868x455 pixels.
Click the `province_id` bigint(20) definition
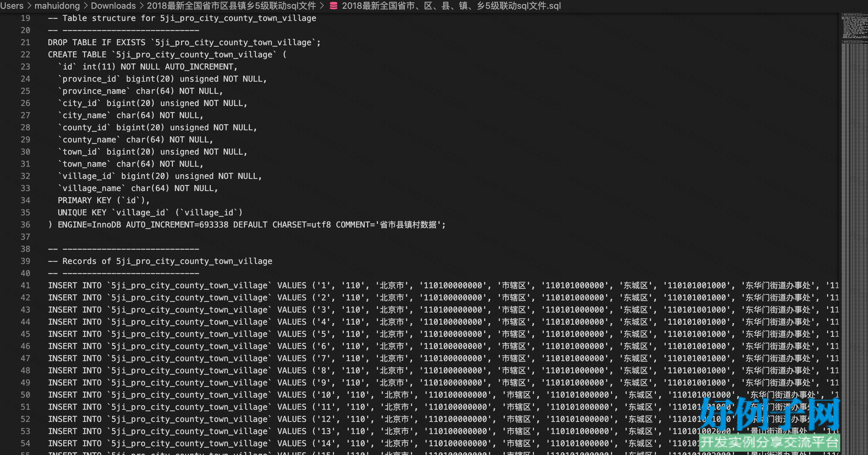point(162,79)
